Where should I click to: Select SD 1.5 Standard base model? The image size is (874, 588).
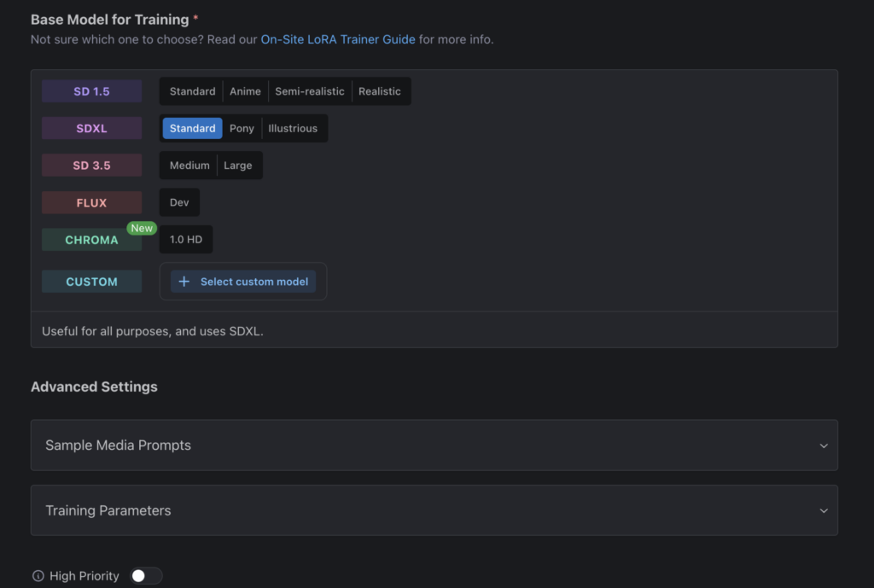tap(192, 91)
